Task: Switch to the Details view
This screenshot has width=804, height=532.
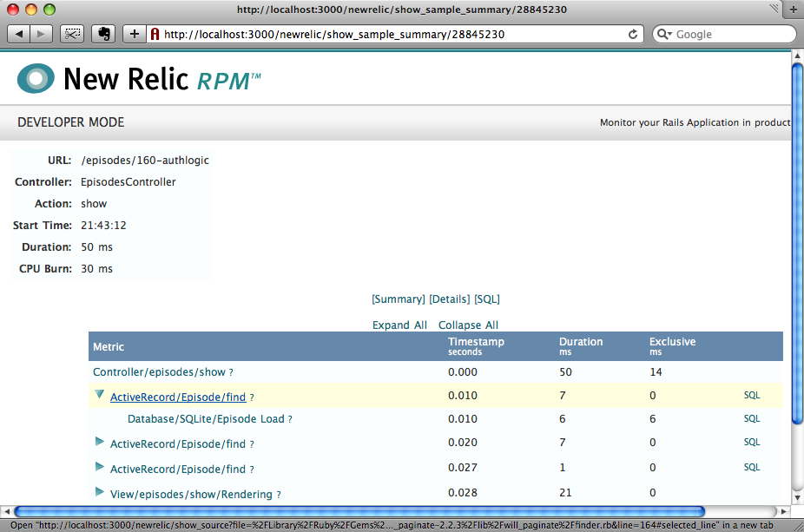Action: click(x=449, y=299)
